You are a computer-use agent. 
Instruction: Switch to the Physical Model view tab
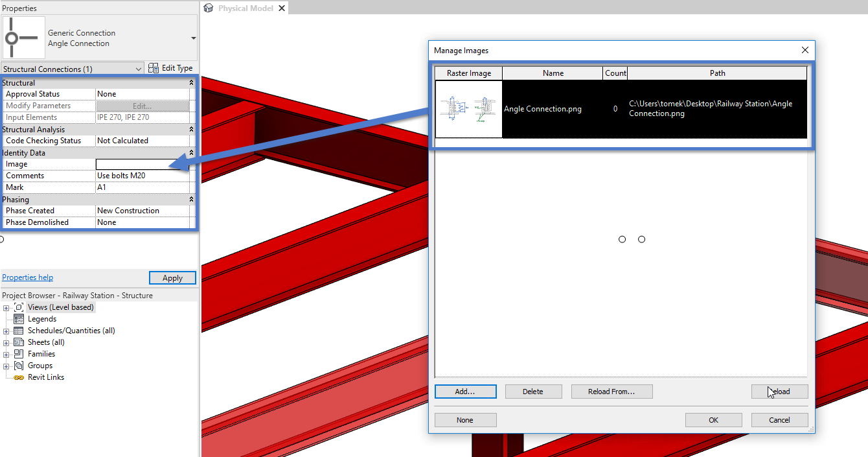[x=246, y=8]
